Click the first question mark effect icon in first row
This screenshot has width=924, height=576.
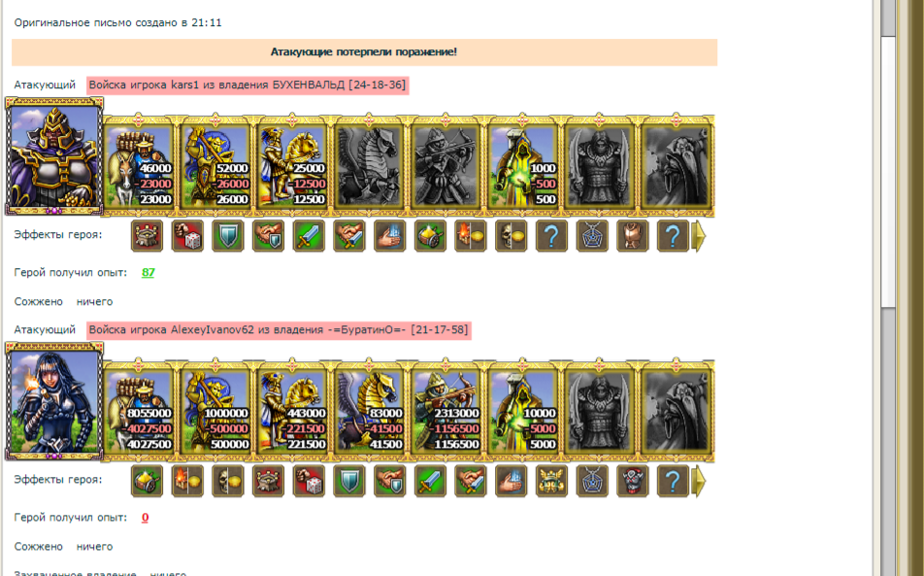tap(551, 236)
